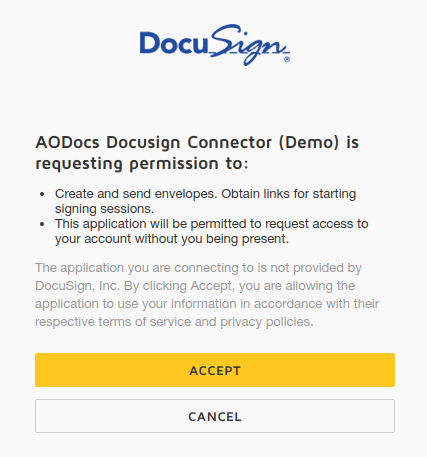This screenshot has height=457, width=427.
Task: Click the first bullet point marker
Action: pyautogui.click(x=42, y=194)
